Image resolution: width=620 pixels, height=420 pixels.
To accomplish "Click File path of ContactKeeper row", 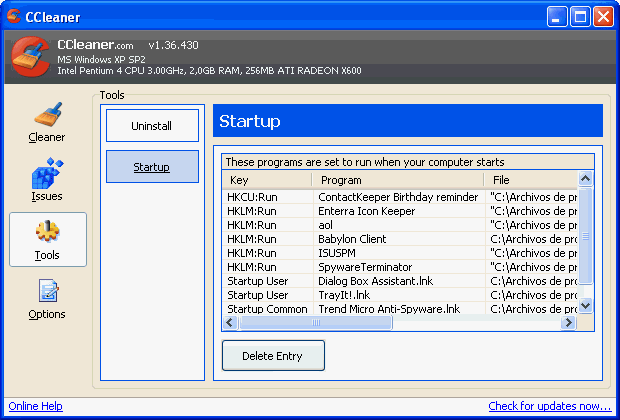I will coord(533,197).
